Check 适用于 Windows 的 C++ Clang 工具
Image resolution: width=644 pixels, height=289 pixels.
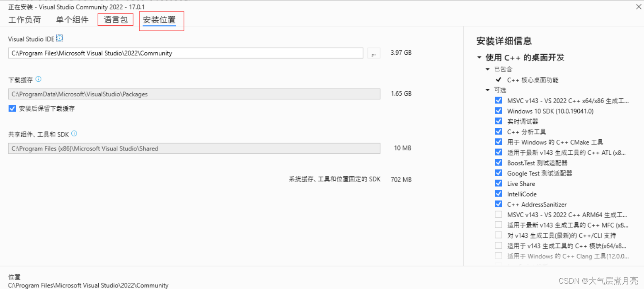click(499, 256)
